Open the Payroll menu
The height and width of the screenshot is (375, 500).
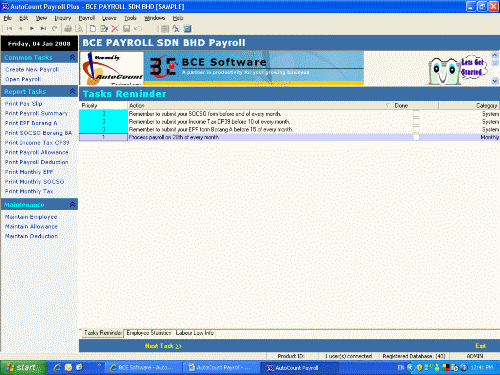pos(87,18)
